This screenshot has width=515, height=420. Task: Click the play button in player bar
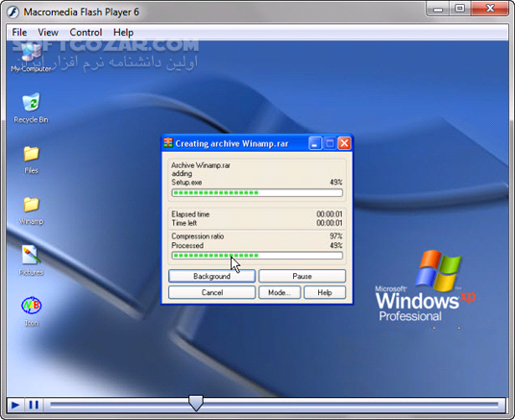15,405
